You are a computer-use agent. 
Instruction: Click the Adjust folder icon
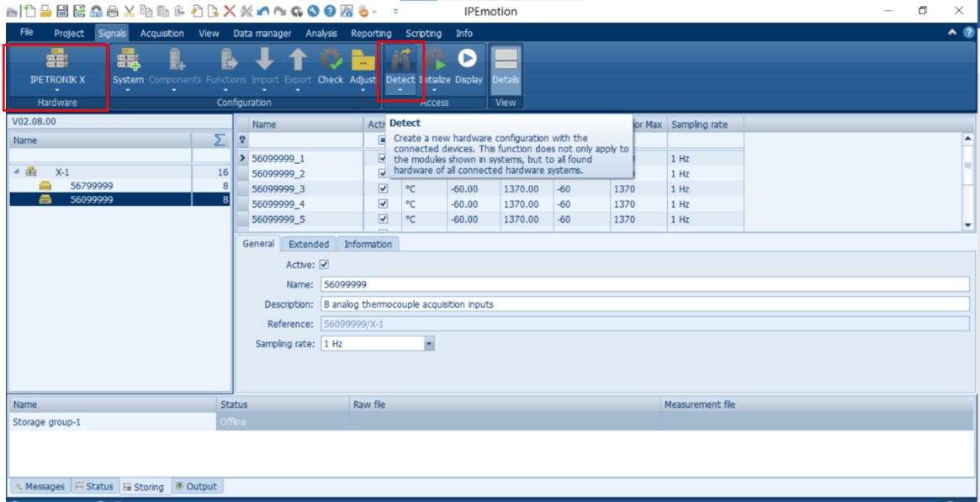coord(363,60)
